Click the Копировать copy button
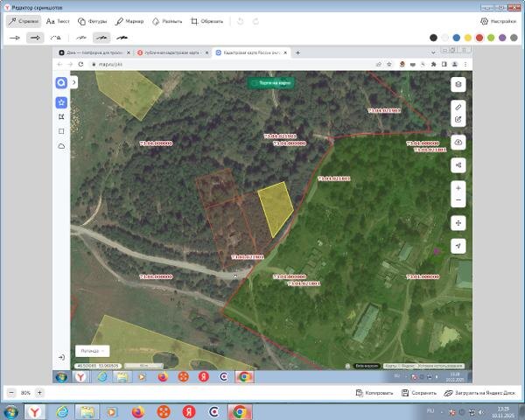 click(x=374, y=393)
